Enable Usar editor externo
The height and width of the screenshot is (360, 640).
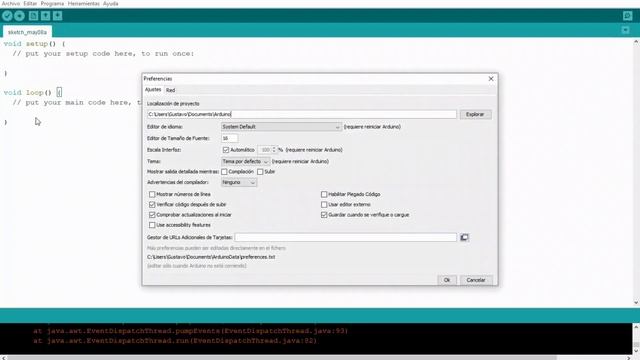click(324, 204)
